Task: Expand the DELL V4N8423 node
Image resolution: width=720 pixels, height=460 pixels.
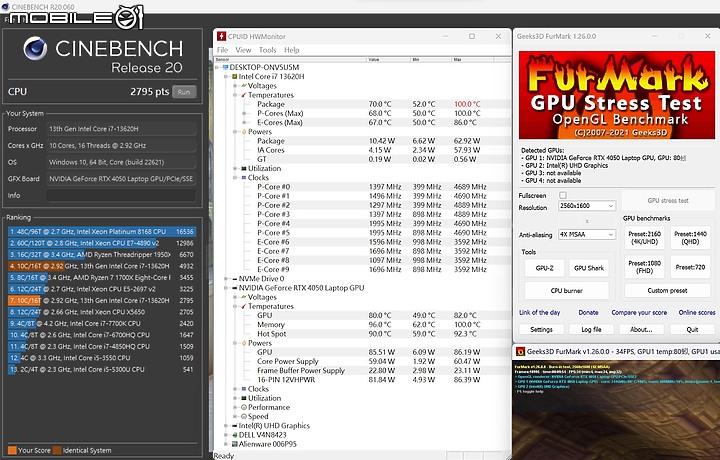Action: 226,435
